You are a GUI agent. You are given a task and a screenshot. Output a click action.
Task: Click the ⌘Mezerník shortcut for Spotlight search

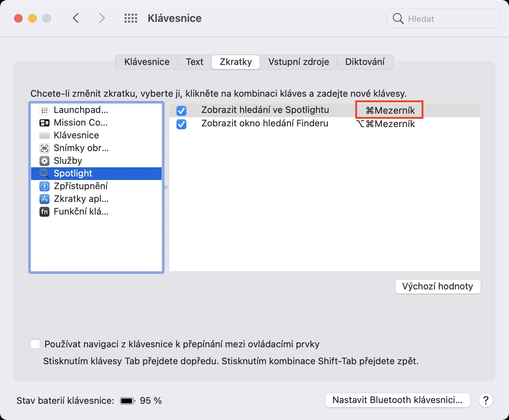point(390,110)
